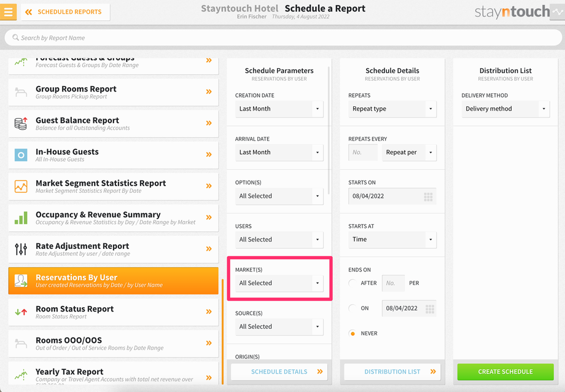
Task: Open the Repeat type dropdown
Action: pos(392,109)
